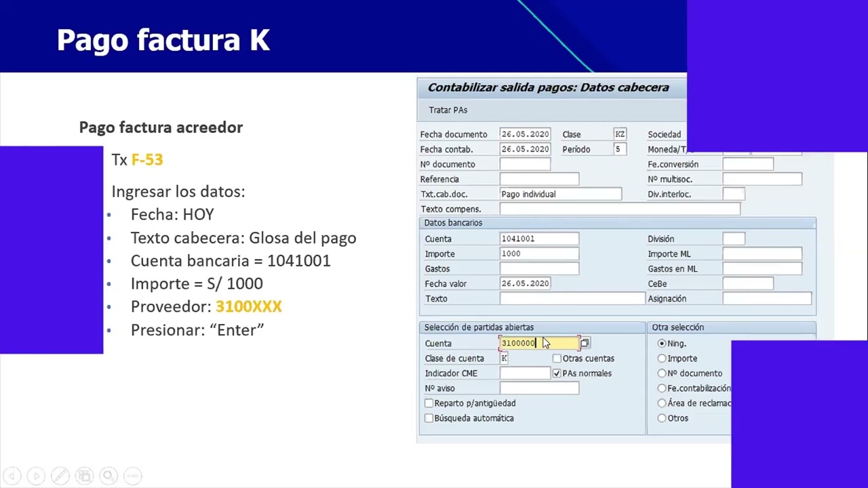Click the Pago factura acreedor heading
Screen dimensions: 868x488
pos(161,127)
